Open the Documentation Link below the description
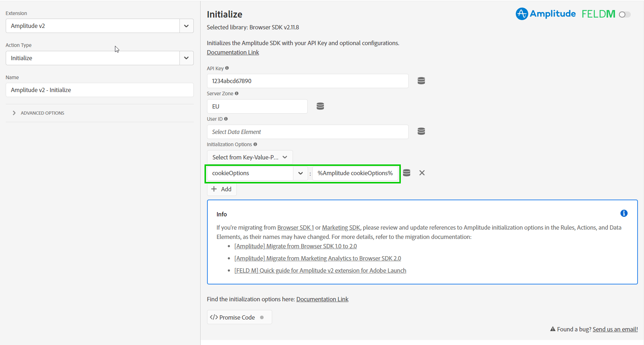The width and height of the screenshot is (644, 345). 233,52
